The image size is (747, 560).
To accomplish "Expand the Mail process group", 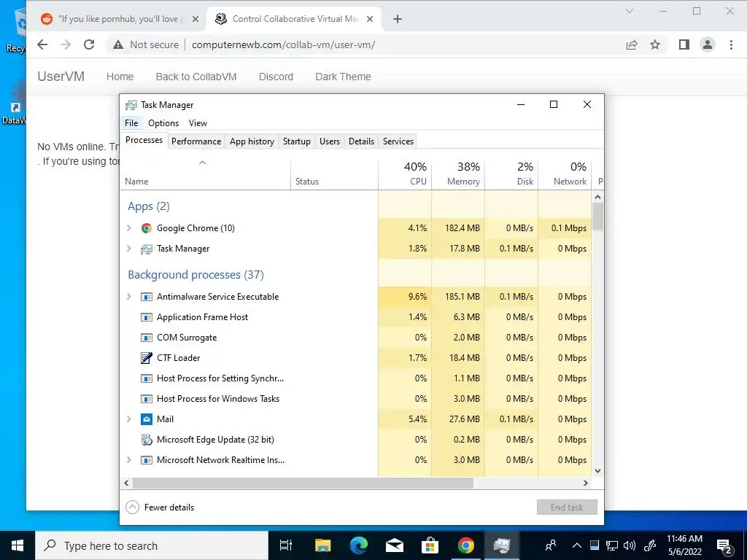I will point(128,419).
